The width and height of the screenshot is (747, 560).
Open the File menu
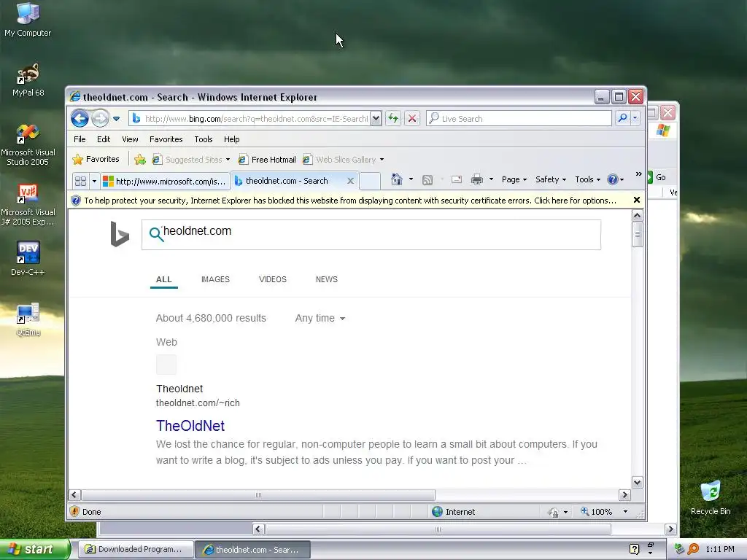pyautogui.click(x=80, y=139)
